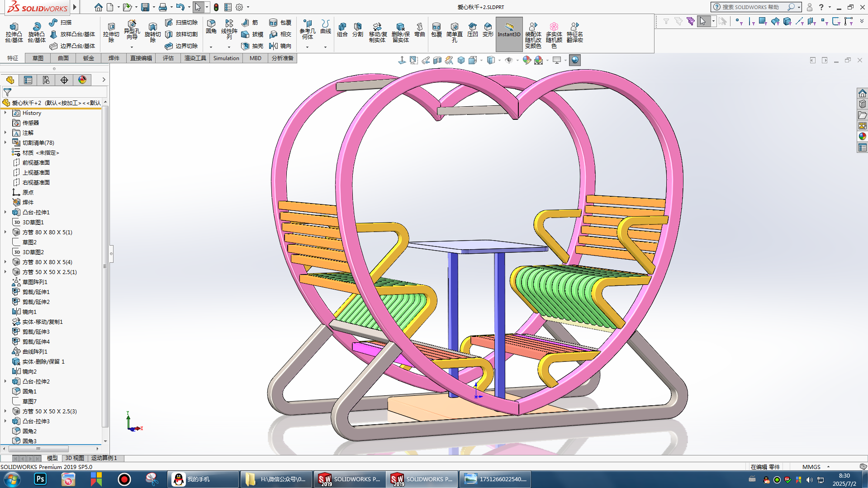Click the Rebuild traffic light icon
The width and height of the screenshot is (868, 488).
tap(217, 7)
